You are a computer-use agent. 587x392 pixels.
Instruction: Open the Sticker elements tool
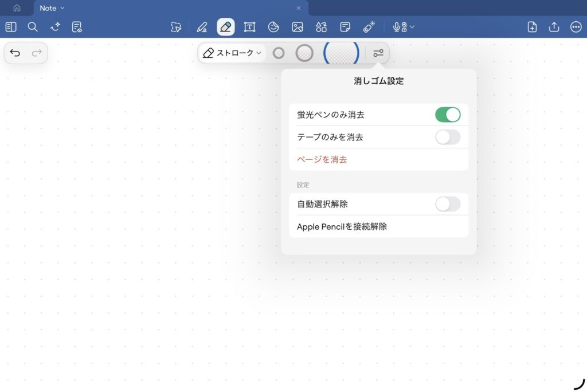[x=273, y=27]
